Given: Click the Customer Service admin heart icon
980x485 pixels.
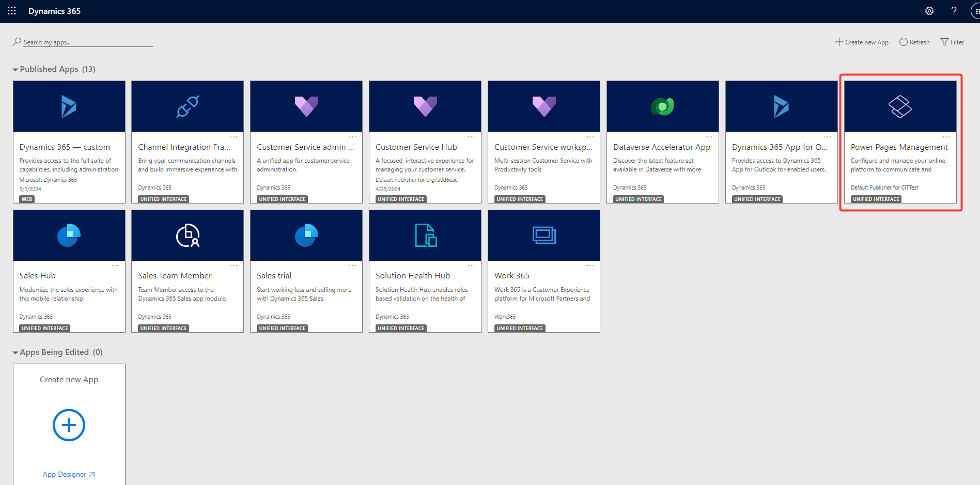Looking at the screenshot, I should (306, 106).
